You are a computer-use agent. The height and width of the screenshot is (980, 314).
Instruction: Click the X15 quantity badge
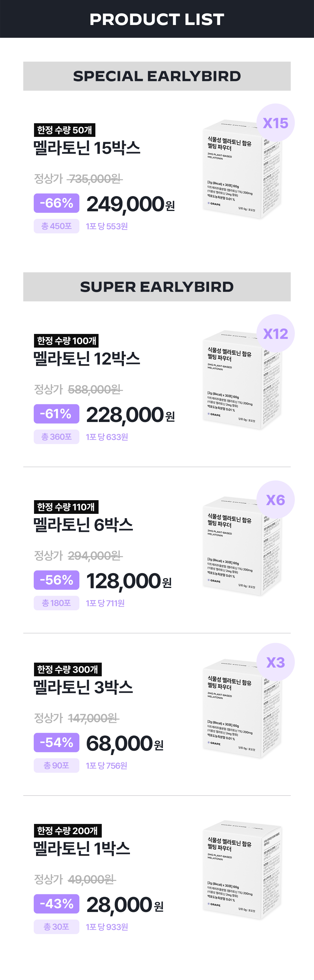[275, 123]
